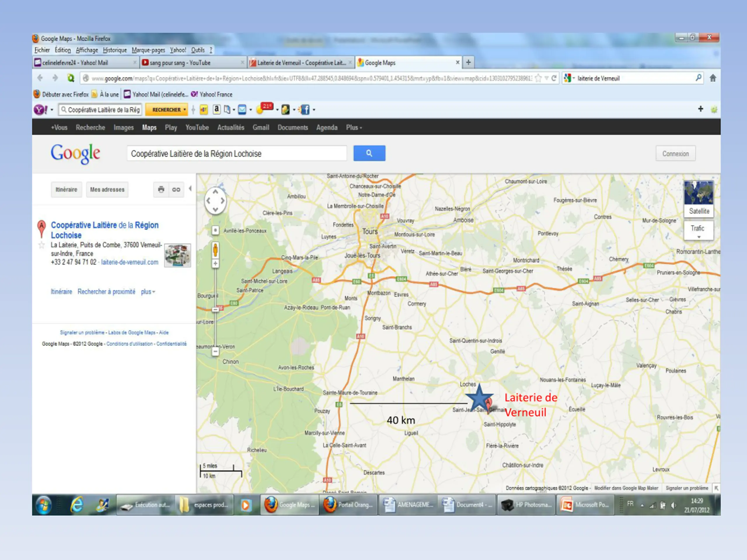Click Gmail in Google black bar
747x560 pixels.
pos(261,127)
